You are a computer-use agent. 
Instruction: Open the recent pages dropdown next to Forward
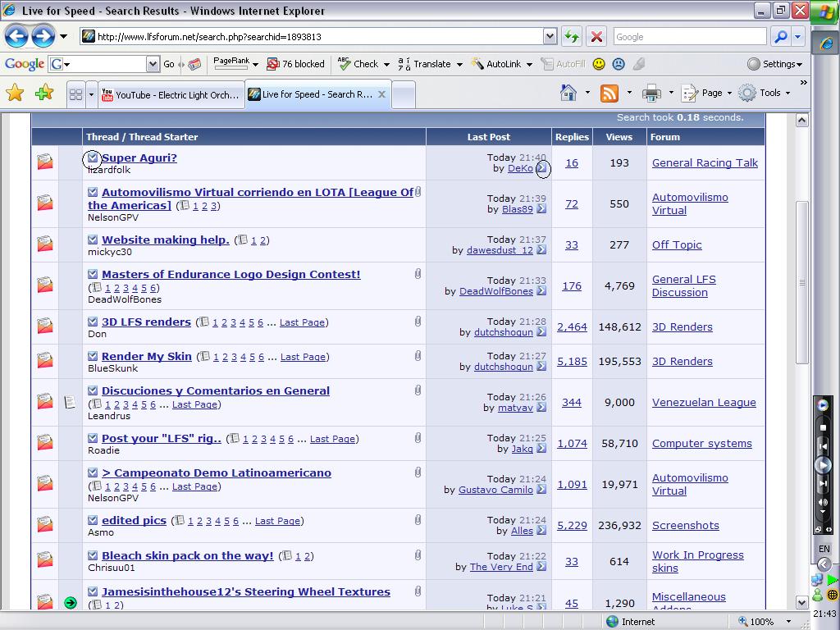click(x=64, y=36)
